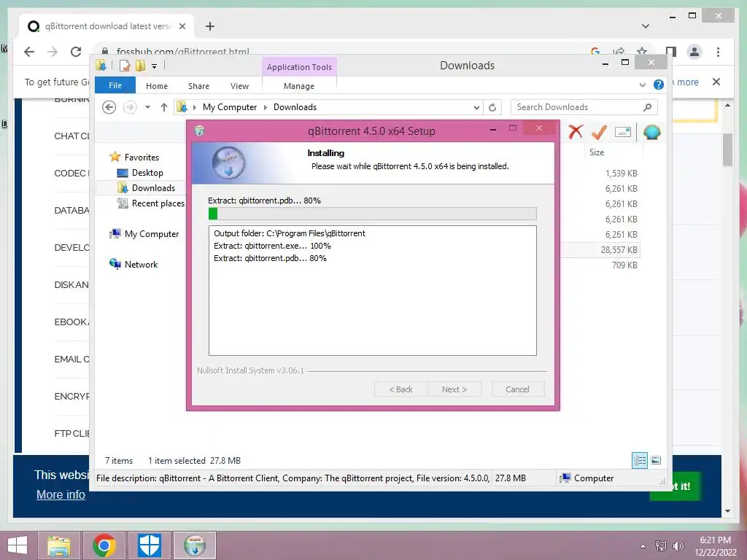
Task: Expand the Explorer ribbon chevron
Action: 642,85
